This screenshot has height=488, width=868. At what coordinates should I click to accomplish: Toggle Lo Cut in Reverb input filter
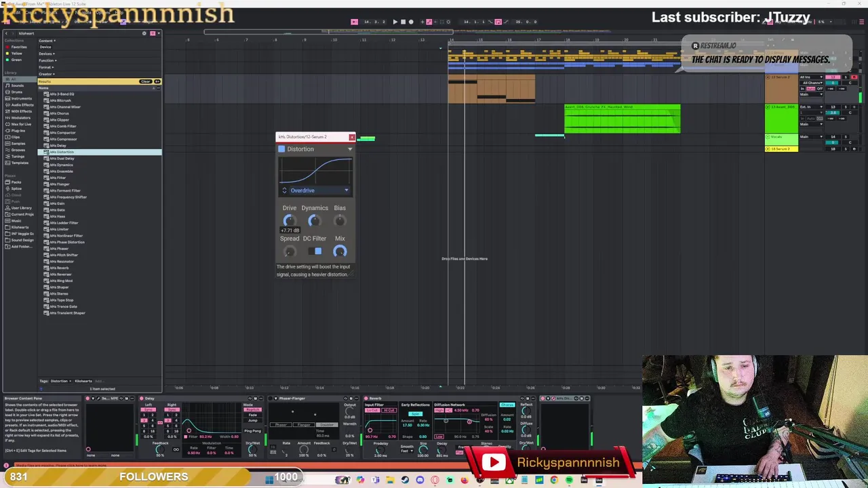tap(372, 410)
